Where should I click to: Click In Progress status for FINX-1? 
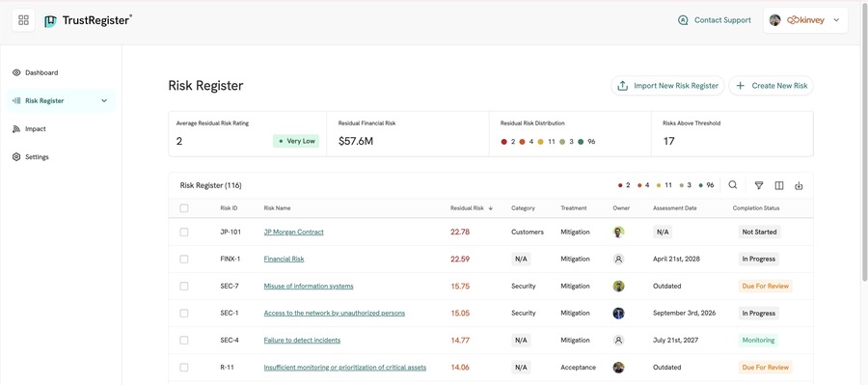point(758,260)
